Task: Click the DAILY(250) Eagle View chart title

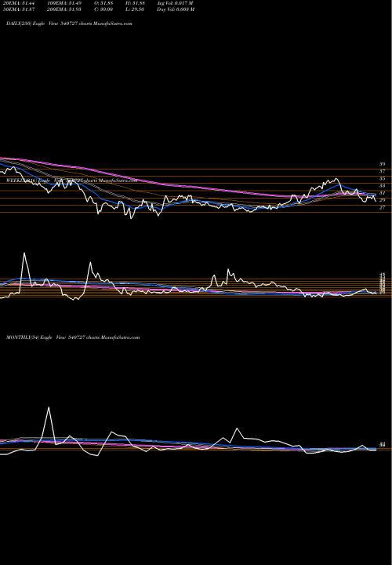Action: [x=69, y=24]
